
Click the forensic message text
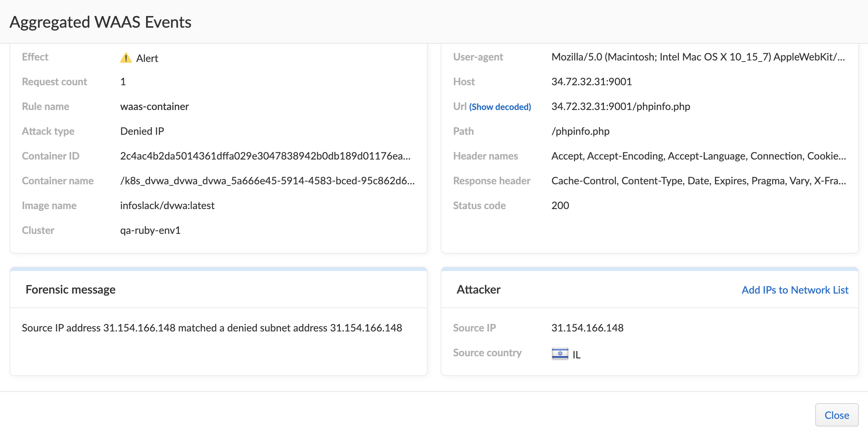click(x=212, y=328)
